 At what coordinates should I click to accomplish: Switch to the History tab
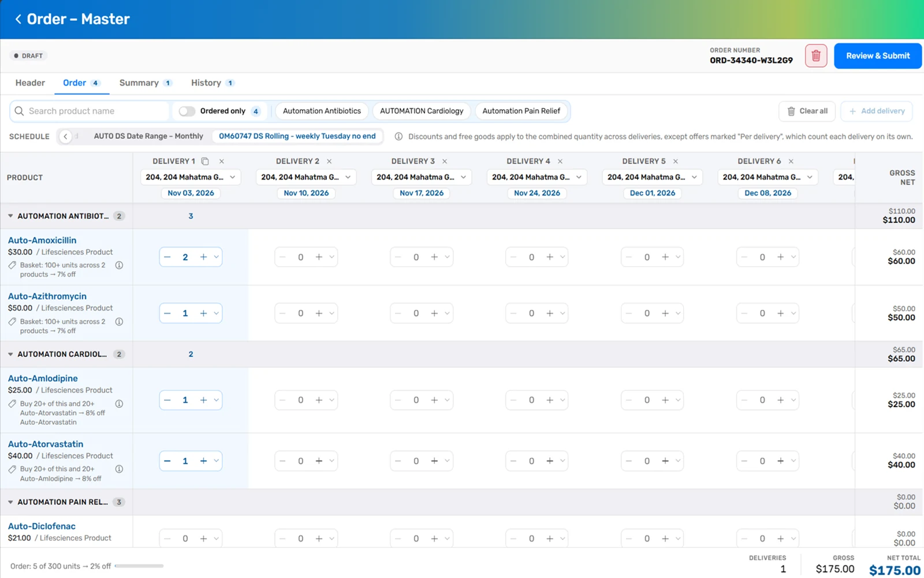(x=213, y=83)
